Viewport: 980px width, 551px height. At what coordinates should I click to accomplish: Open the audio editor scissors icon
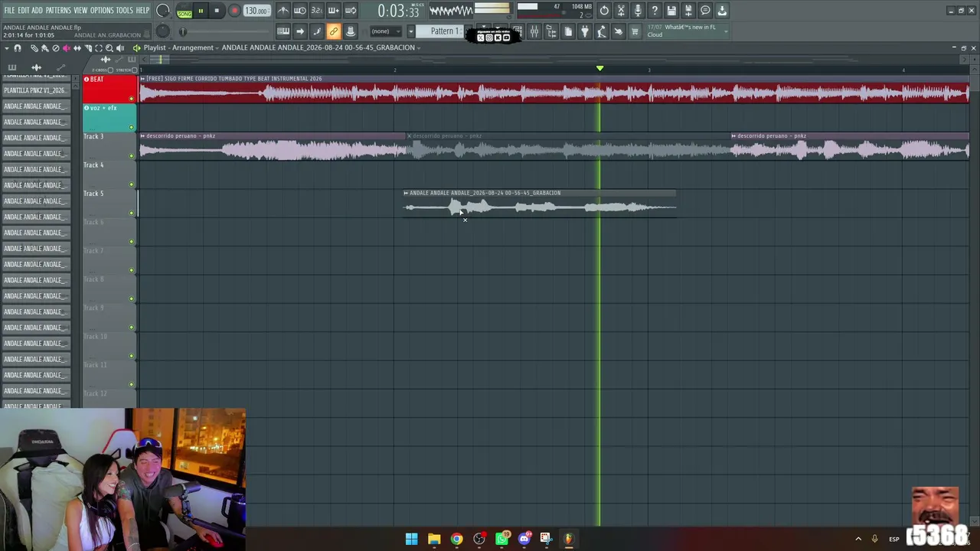pos(621,11)
